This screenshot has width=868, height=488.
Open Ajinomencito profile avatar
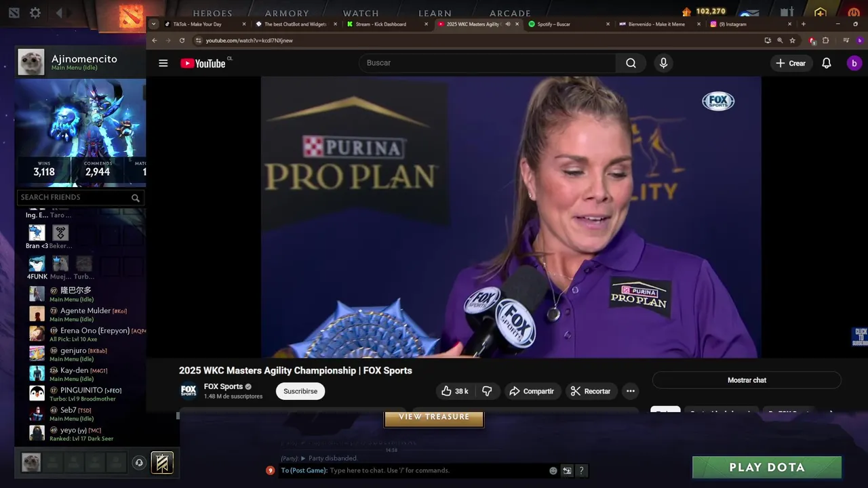(31, 62)
